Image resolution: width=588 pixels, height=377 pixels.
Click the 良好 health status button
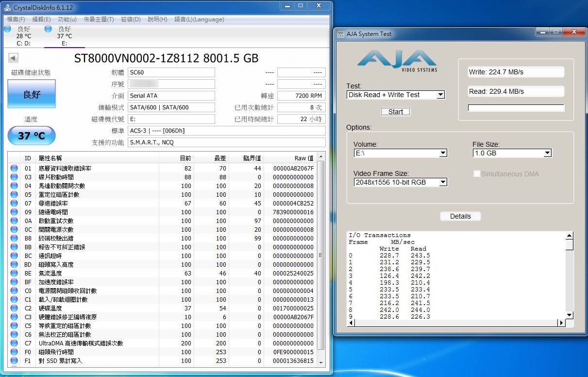pyautogui.click(x=32, y=94)
